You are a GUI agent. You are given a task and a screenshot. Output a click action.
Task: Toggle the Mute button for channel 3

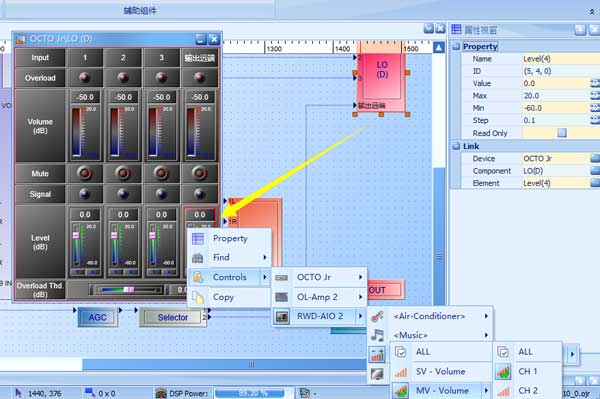click(161, 173)
